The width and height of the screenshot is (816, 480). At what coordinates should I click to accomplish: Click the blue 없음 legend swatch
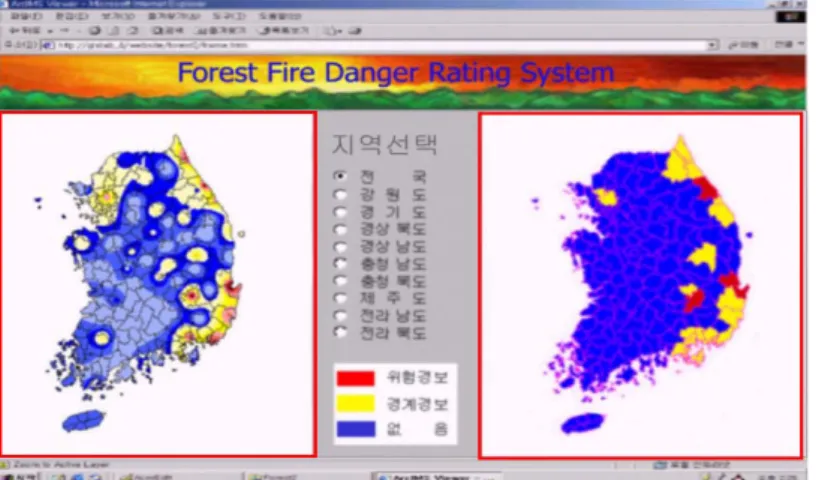pos(355,428)
